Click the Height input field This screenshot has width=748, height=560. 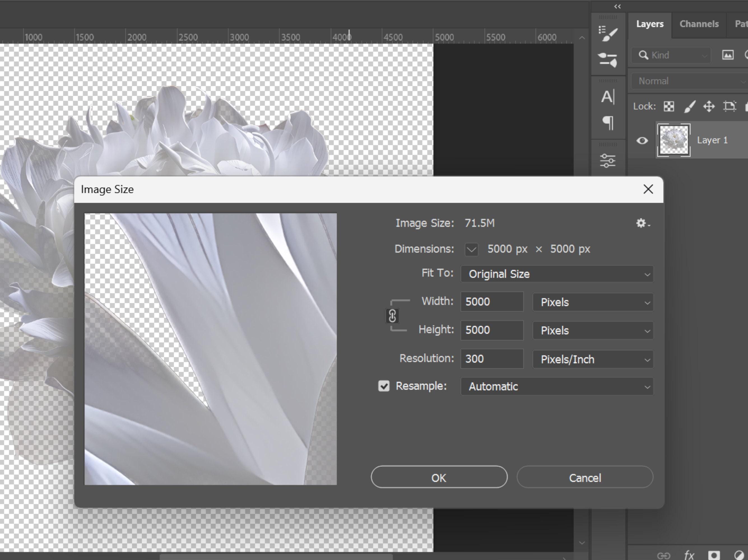point(492,330)
